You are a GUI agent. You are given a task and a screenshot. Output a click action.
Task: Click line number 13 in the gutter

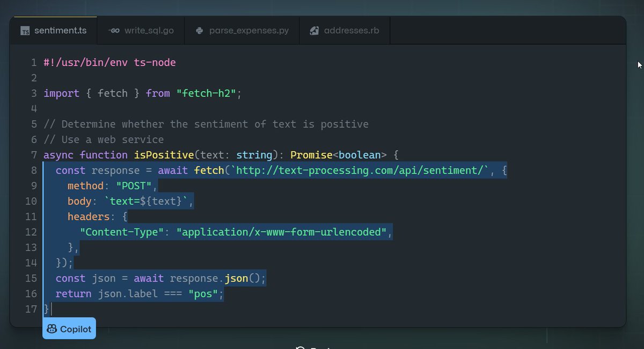tap(31, 248)
